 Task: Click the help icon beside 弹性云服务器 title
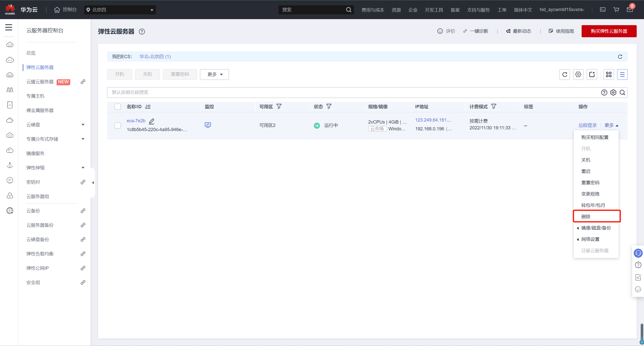point(142,31)
